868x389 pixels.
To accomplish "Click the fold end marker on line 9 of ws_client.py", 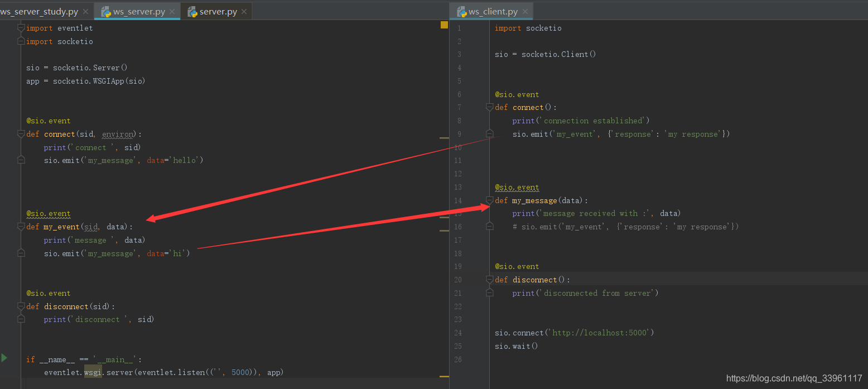I will coord(490,134).
